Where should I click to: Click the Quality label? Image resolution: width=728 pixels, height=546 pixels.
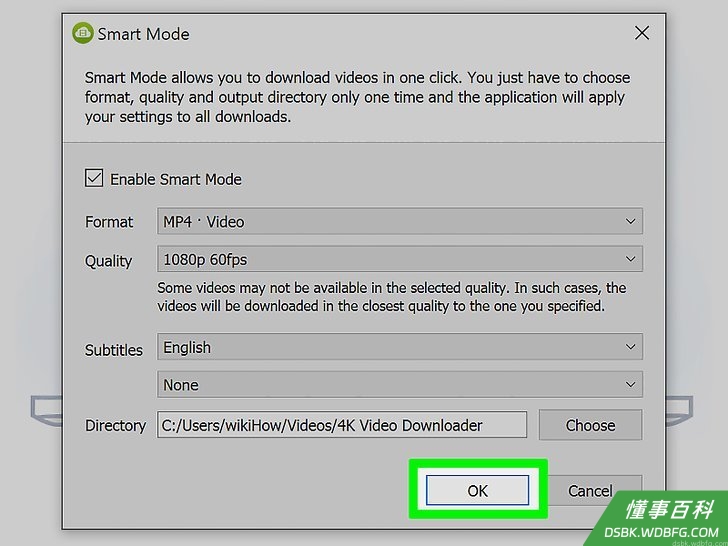[x=109, y=261]
